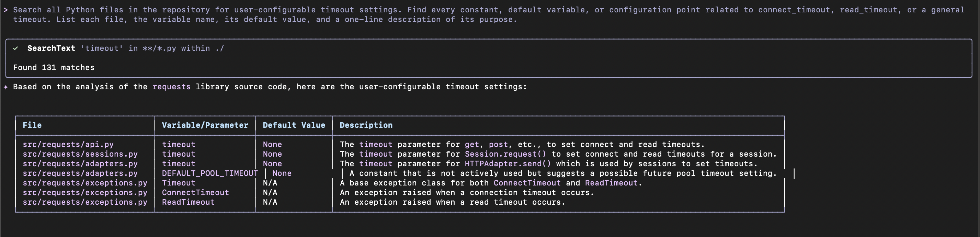This screenshot has width=980, height=237.
Task: Click the green checkmark beside SearchText
Action: [x=15, y=48]
